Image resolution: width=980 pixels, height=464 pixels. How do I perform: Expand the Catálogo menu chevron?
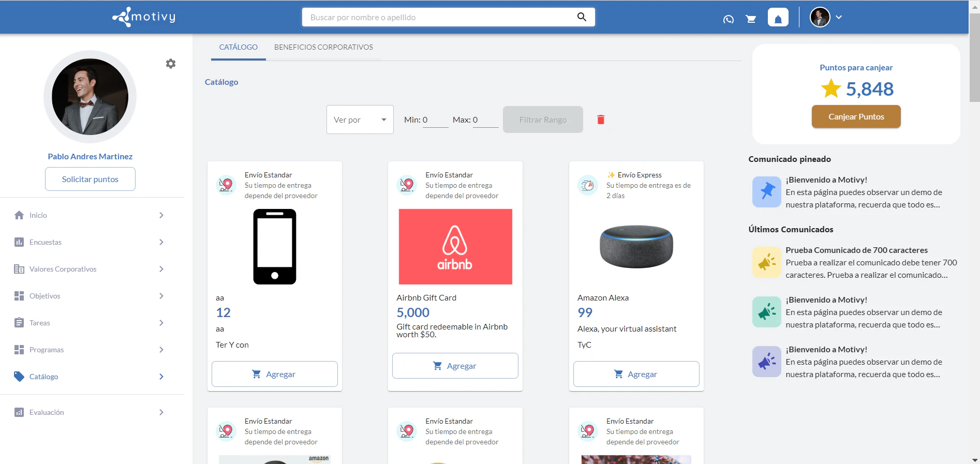pos(161,377)
